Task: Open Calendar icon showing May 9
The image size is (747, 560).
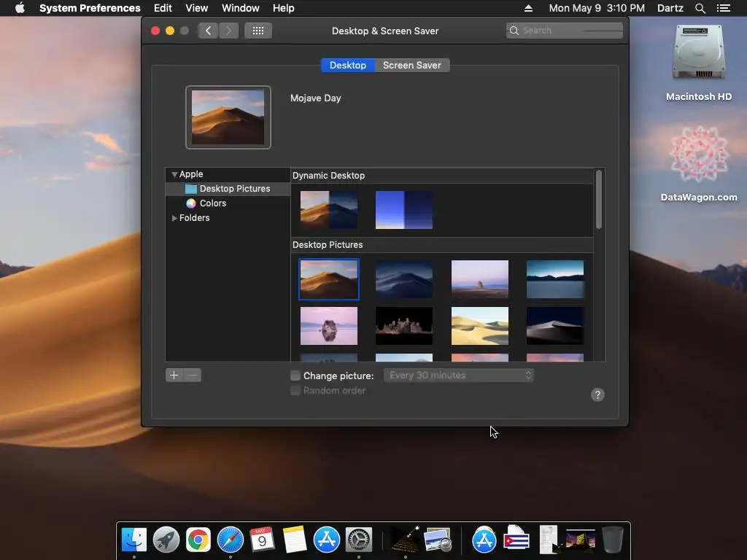Action: pos(262,540)
